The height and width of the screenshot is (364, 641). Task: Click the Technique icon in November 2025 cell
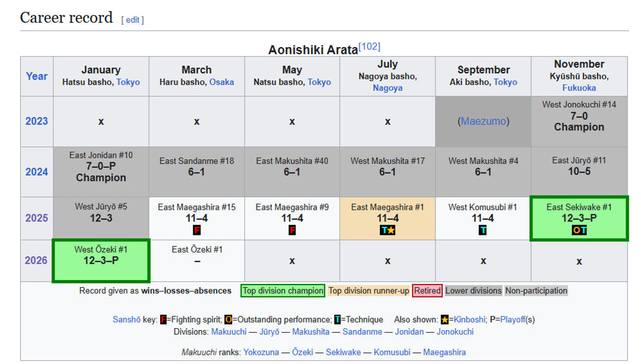(x=583, y=230)
